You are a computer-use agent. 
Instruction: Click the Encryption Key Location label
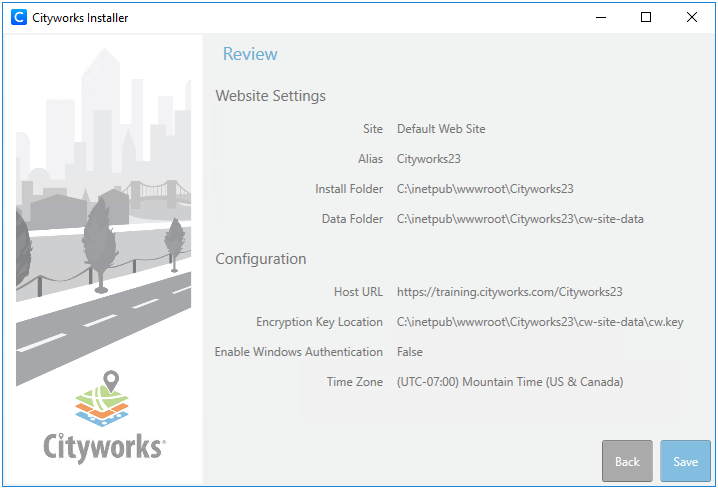click(319, 322)
